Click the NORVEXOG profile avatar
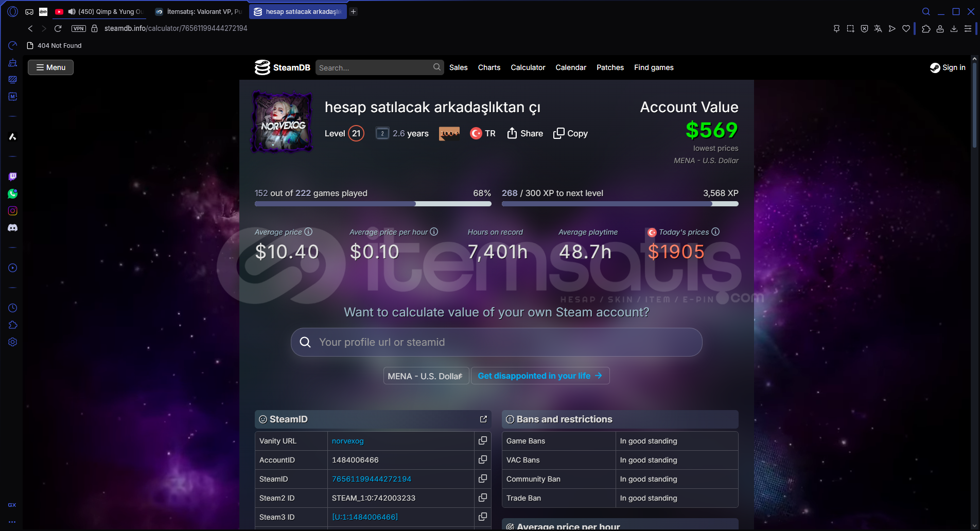The height and width of the screenshot is (531, 980). click(x=282, y=122)
